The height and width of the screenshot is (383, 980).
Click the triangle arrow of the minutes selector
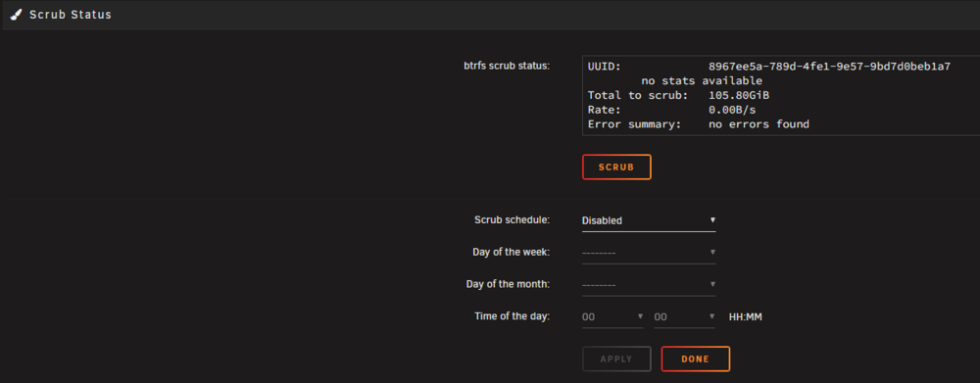[712, 316]
